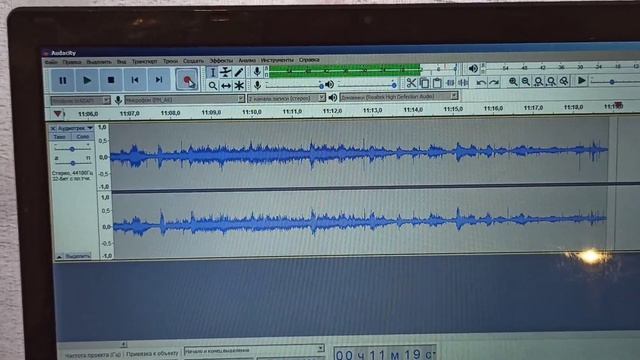Click the upper channel waveform
Screen dimensions: 640x360
(x=359, y=153)
